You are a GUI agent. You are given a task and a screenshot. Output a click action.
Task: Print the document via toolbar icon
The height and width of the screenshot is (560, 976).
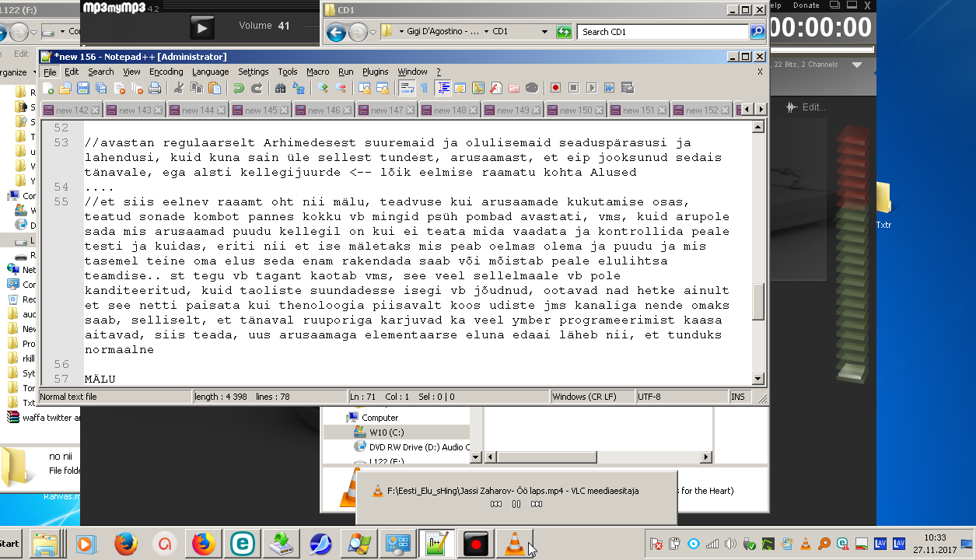click(155, 88)
